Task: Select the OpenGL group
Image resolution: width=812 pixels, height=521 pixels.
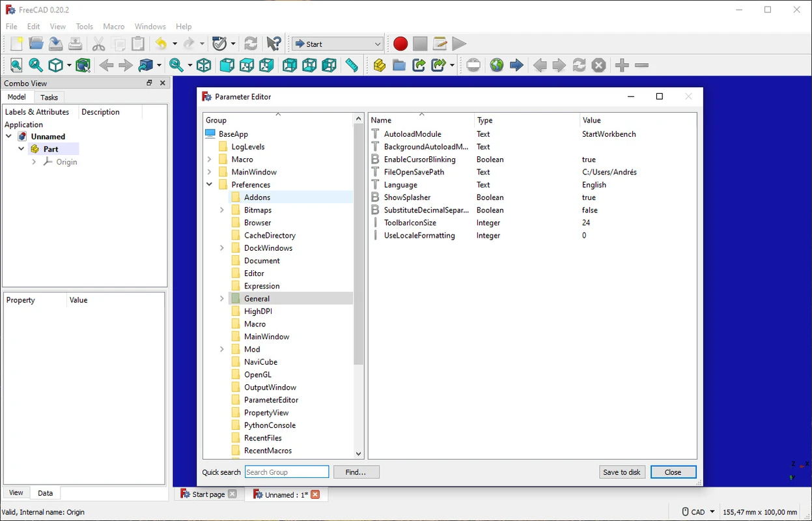Action: 258,375
